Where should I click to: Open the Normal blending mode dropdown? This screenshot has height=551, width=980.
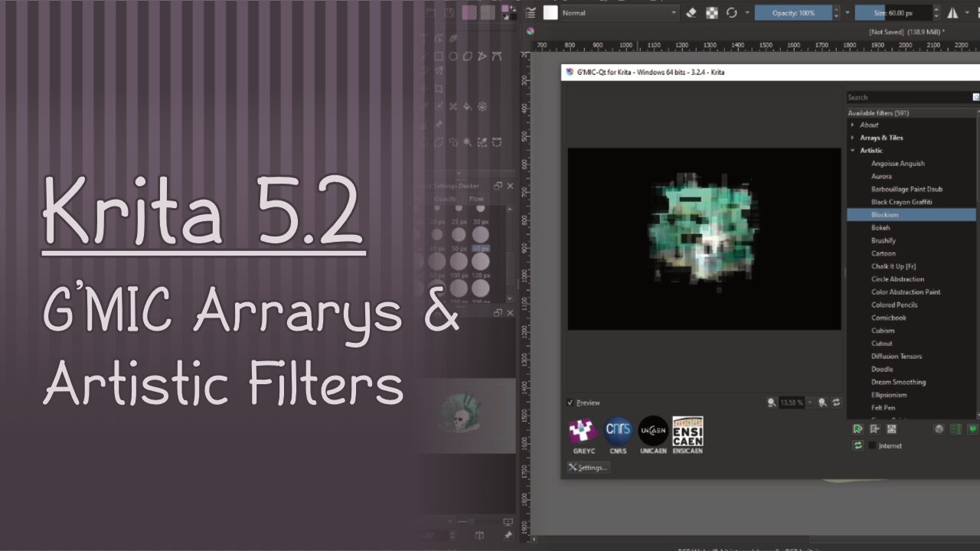pos(619,12)
